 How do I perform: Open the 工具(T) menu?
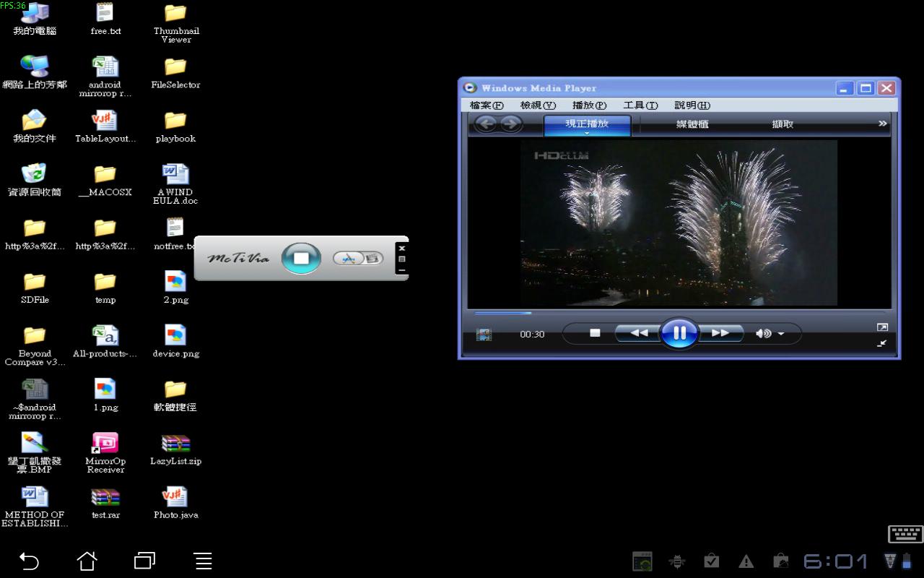pyautogui.click(x=640, y=105)
